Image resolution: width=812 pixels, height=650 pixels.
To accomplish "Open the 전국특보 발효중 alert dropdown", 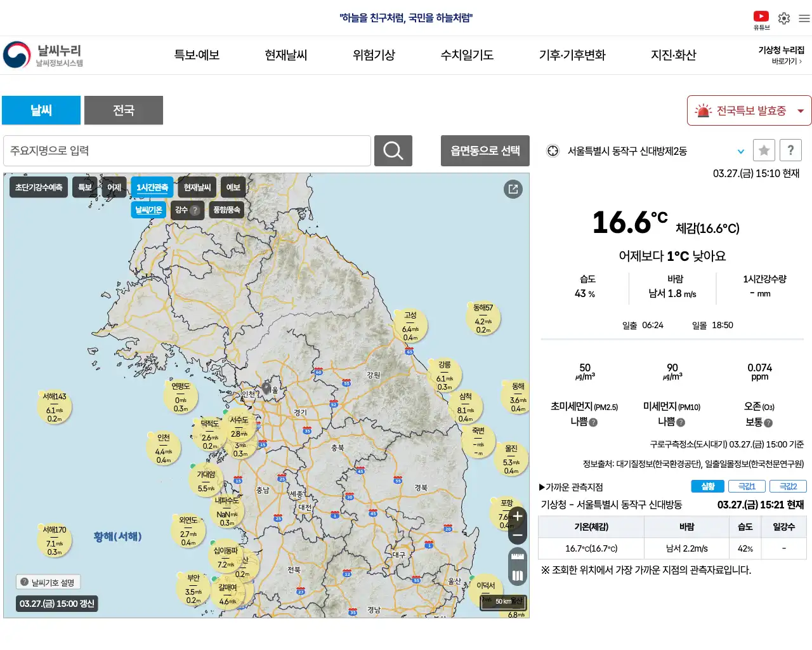I will tap(749, 110).
